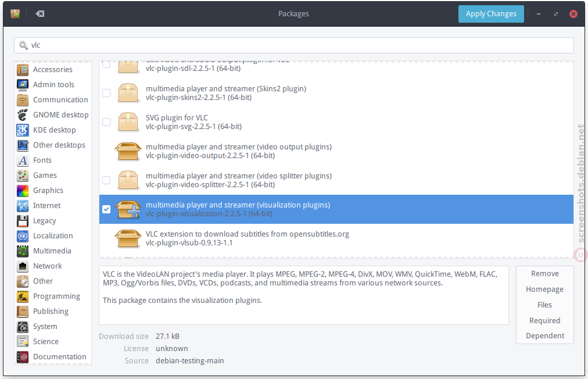This screenshot has width=588, height=379.
Task: Click the Other category icon
Action: click(x=23, y=281)
